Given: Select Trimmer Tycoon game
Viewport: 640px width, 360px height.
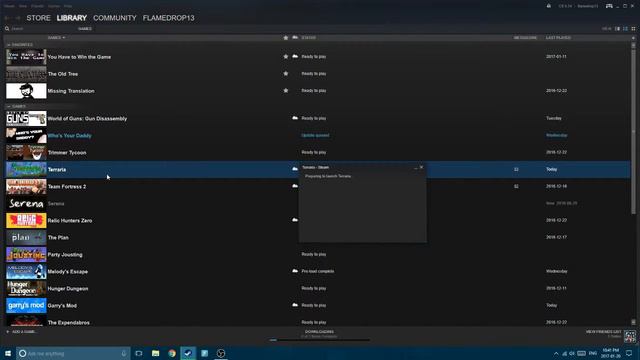Looking at the screenshot, I should click(x=67, y=153).
